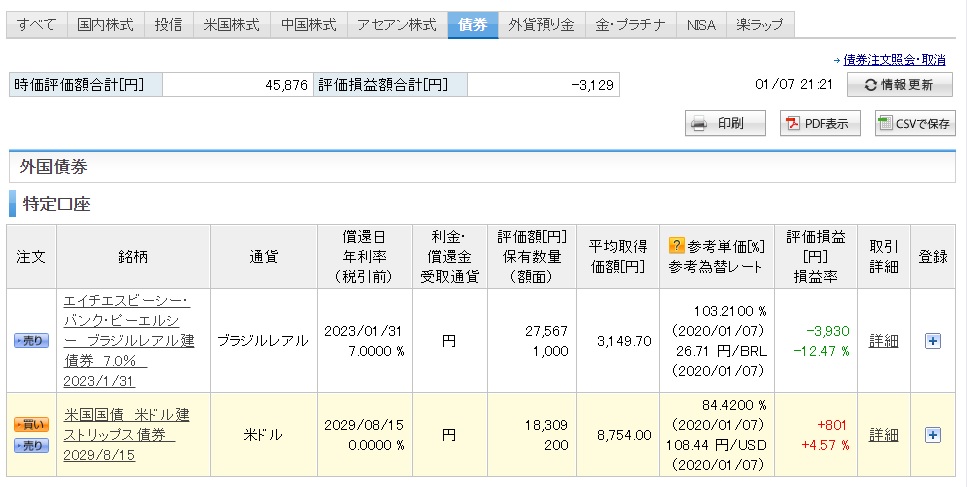This screenshot has height=487, width=967.
Task: Click the 注文 column header
Action: (31, 256)
